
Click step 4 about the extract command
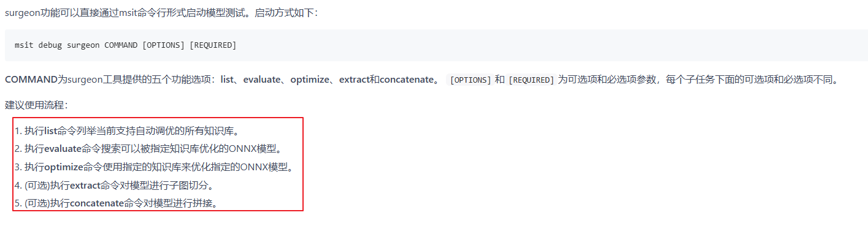114,184
